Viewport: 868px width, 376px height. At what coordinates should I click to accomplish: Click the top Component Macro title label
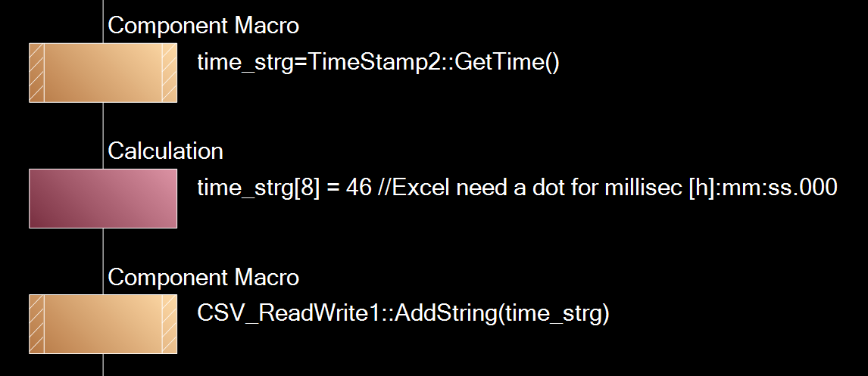pyautogui.click(x=203, y=26)
